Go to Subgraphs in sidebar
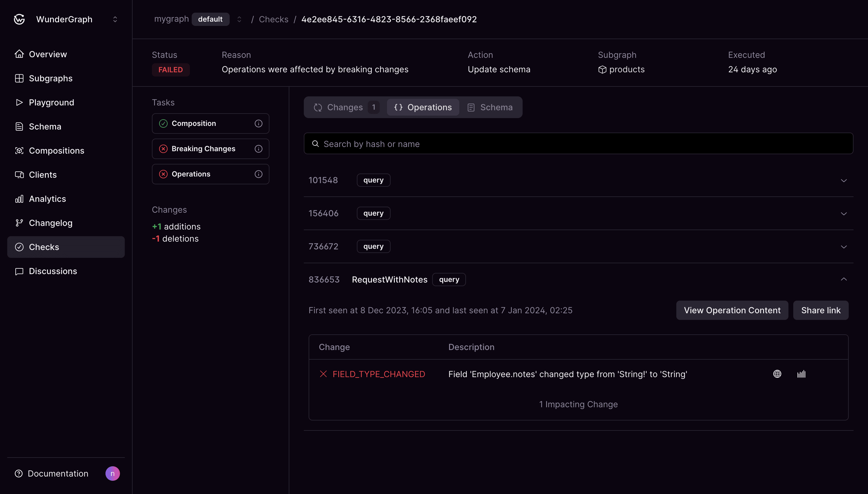868x494 pixels. pos(66,78)
